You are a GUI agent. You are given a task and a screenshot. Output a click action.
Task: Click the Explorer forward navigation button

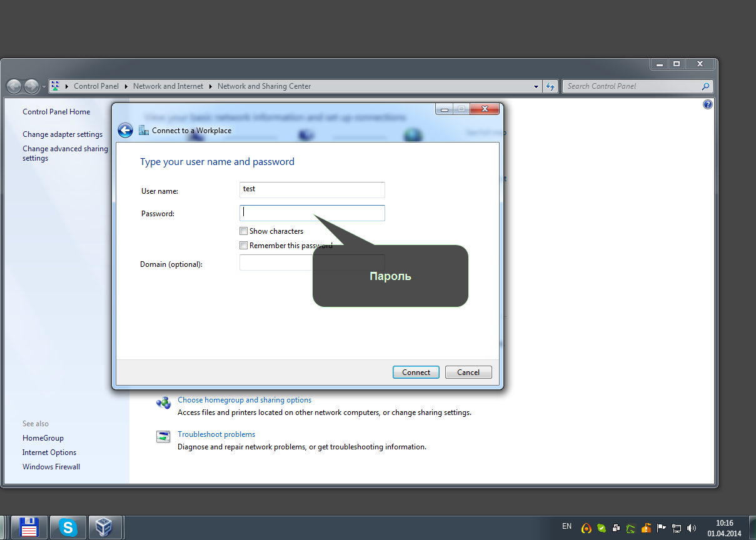pyautogui.click(x=31, y=86)
